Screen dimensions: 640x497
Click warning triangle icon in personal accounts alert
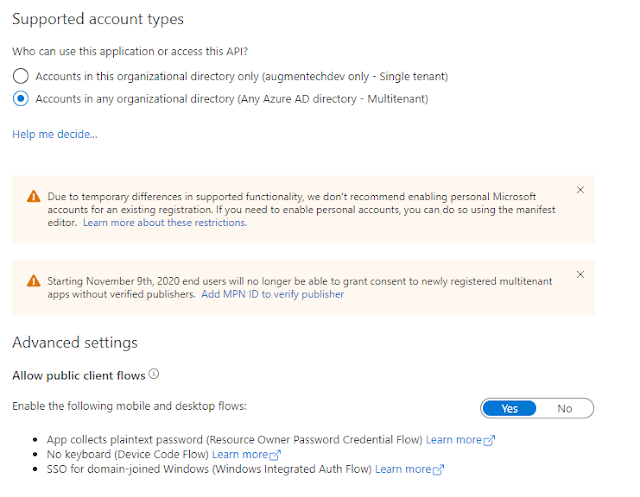(34, 197)
